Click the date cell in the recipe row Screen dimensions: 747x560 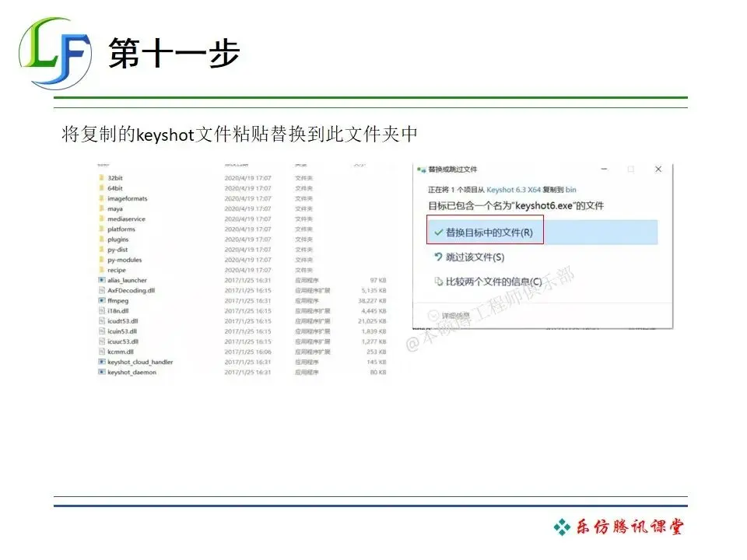click(247, 270)
